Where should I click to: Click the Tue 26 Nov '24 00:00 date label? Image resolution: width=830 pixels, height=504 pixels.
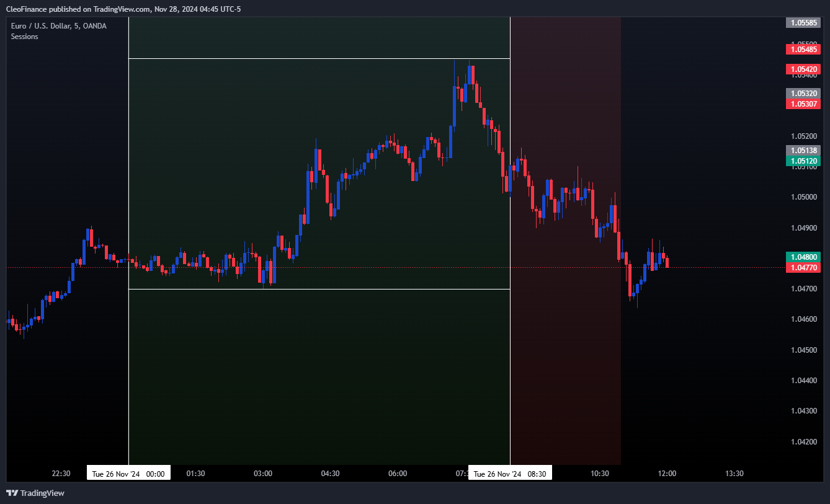(x=128, y=474)
